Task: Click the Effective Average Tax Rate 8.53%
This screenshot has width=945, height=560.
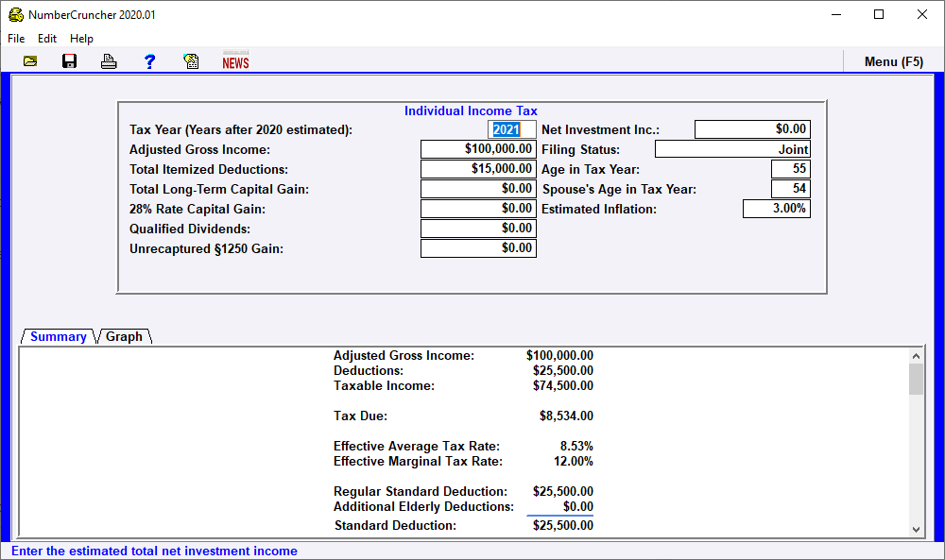Action: pos(576,446)
